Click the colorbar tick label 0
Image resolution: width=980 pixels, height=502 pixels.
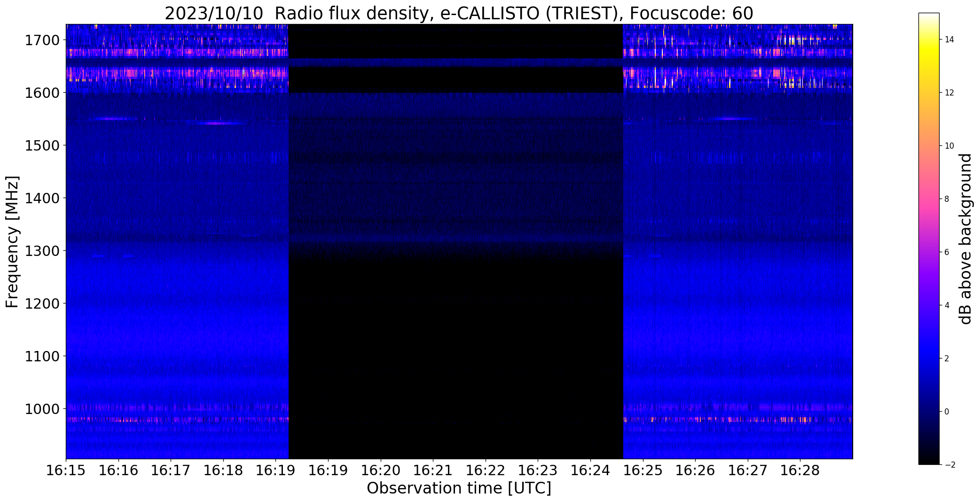(947, 412)
